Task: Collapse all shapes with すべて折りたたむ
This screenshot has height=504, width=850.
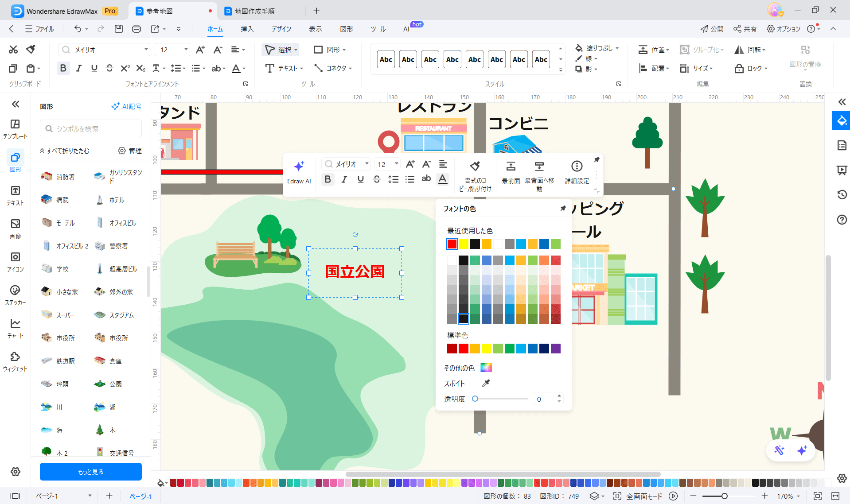Action: [65, 151]
